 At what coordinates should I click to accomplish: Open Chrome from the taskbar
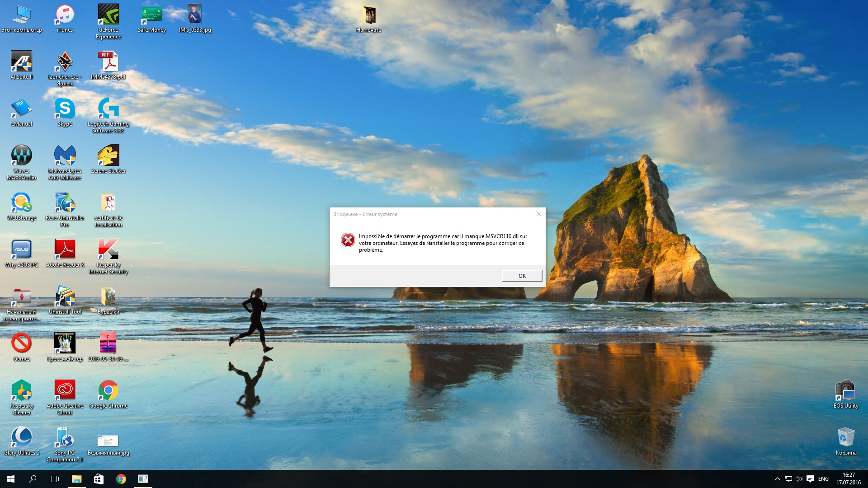click(121, 479)
